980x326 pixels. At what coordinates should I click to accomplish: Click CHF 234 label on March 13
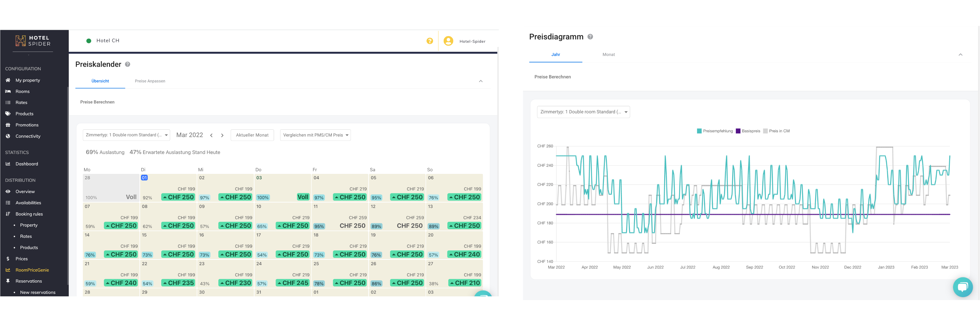tap(472, 218)
